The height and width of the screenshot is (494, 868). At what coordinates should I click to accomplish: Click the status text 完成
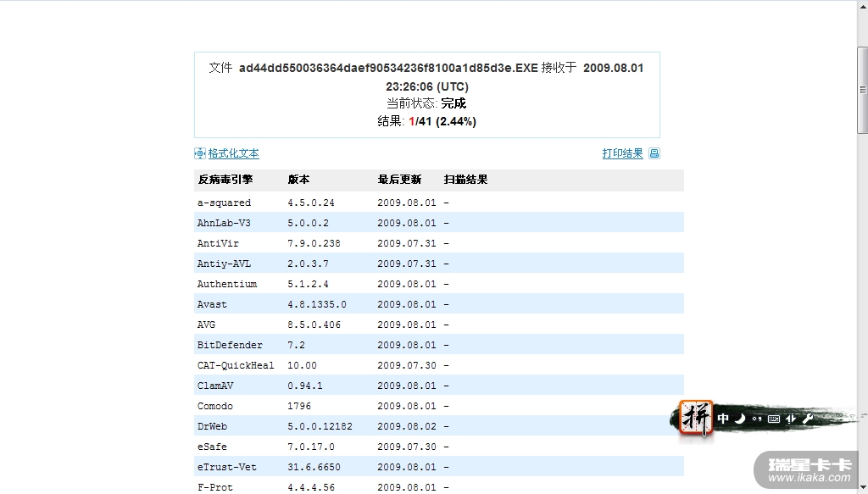[454, 103]
